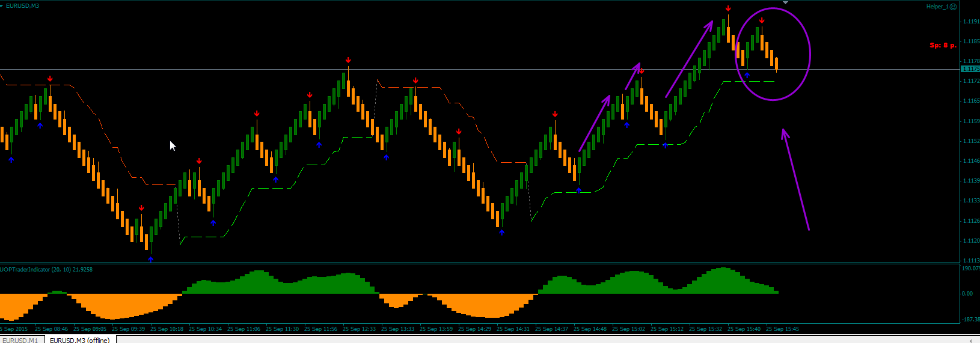Click the 25 Sep 15:45 time label
This screenshot has width=980, height=343.
click(x=782, y=329)
